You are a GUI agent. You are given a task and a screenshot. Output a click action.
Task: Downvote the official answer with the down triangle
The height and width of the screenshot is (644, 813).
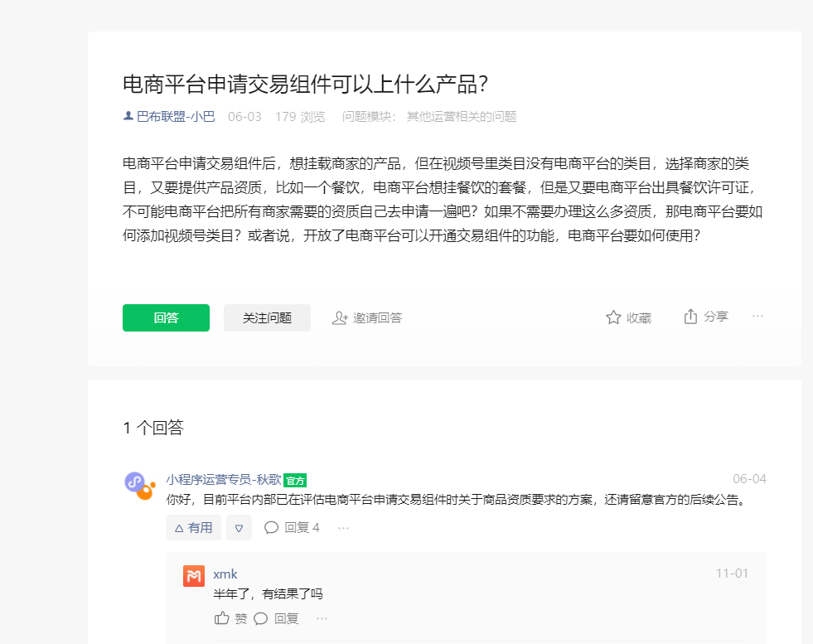pyautogui.click(x=239, y=528)
